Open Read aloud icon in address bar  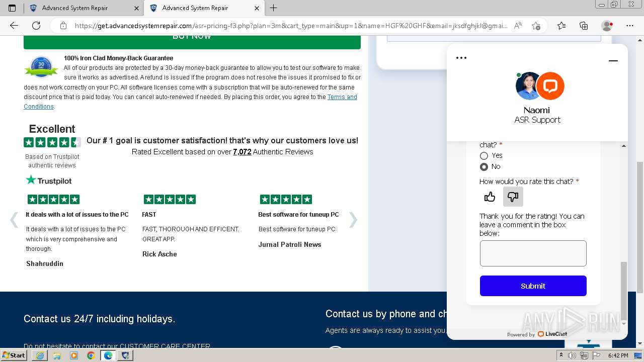click(x=518, y=26)
